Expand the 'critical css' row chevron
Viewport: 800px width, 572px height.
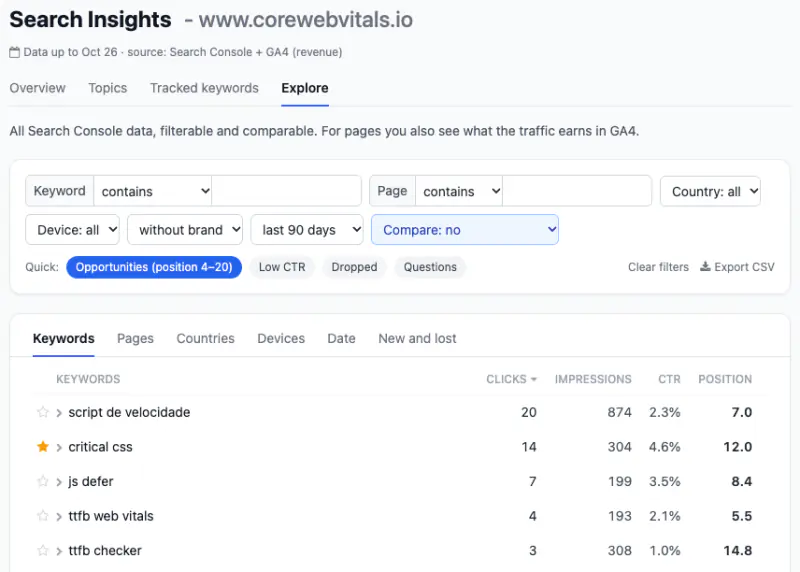[59, 447]
